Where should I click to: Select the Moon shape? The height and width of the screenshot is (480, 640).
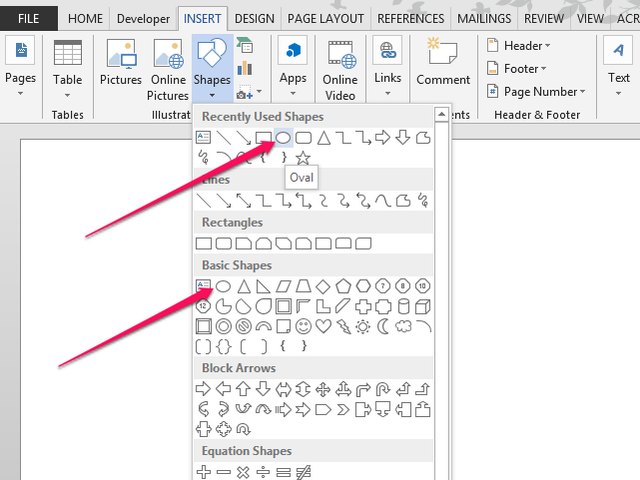383,326
